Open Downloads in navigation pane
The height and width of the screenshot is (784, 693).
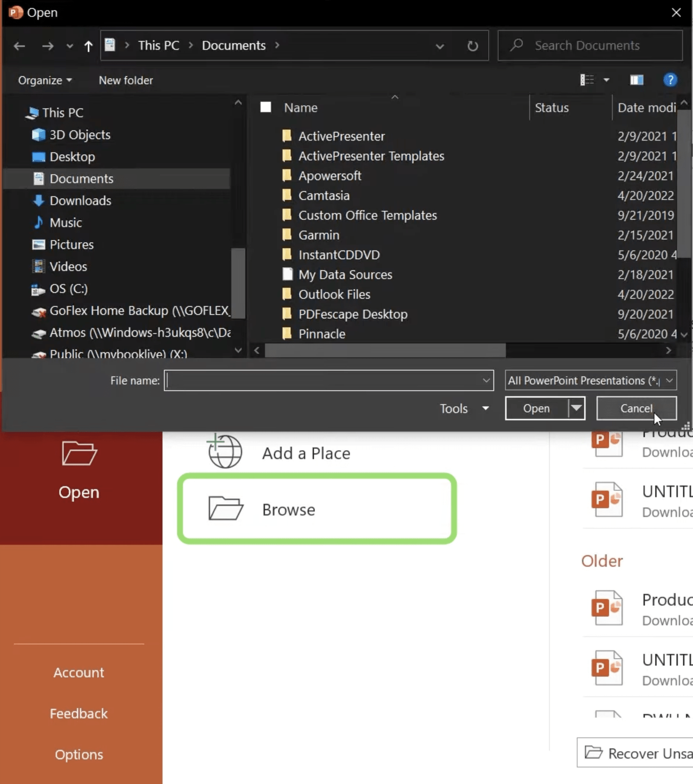click(81, 201)
